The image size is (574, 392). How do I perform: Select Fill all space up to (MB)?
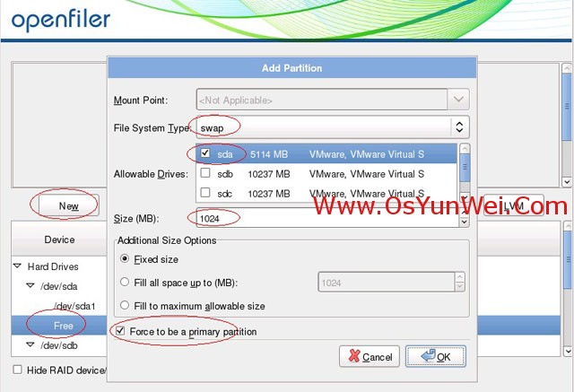[125, 283]
